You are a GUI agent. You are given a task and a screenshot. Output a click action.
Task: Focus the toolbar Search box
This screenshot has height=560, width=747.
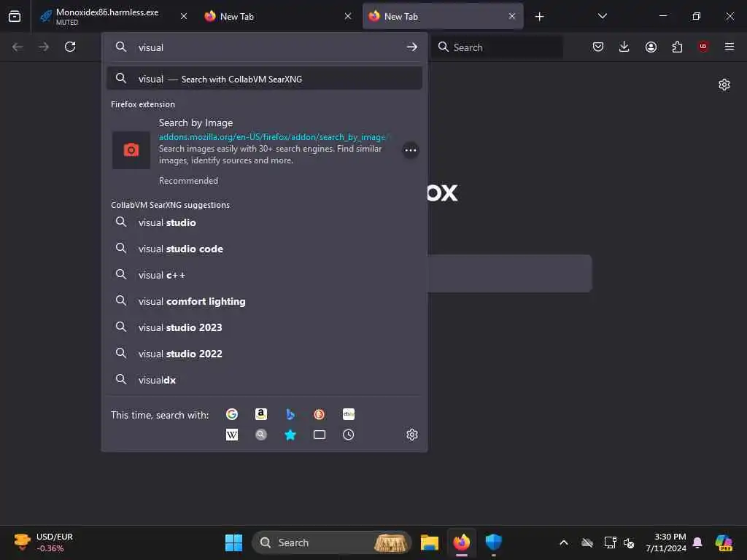click(497, 47)
